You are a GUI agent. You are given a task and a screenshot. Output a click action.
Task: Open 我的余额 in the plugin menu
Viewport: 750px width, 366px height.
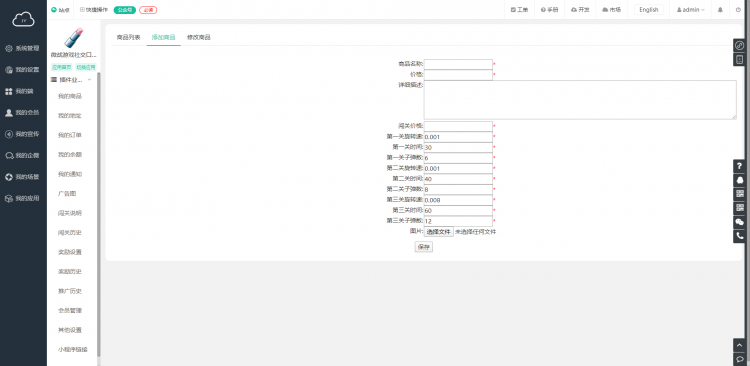pyautogui.click(x=70, y=155)
